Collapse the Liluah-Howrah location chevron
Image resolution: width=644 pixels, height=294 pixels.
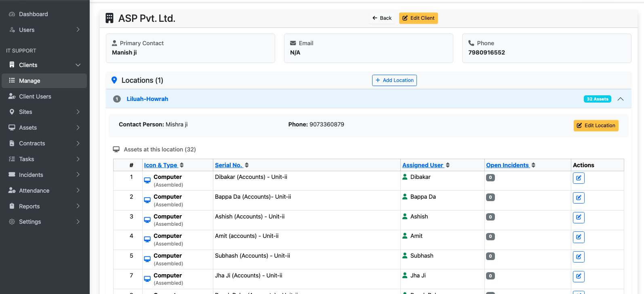tap(621, 99)
